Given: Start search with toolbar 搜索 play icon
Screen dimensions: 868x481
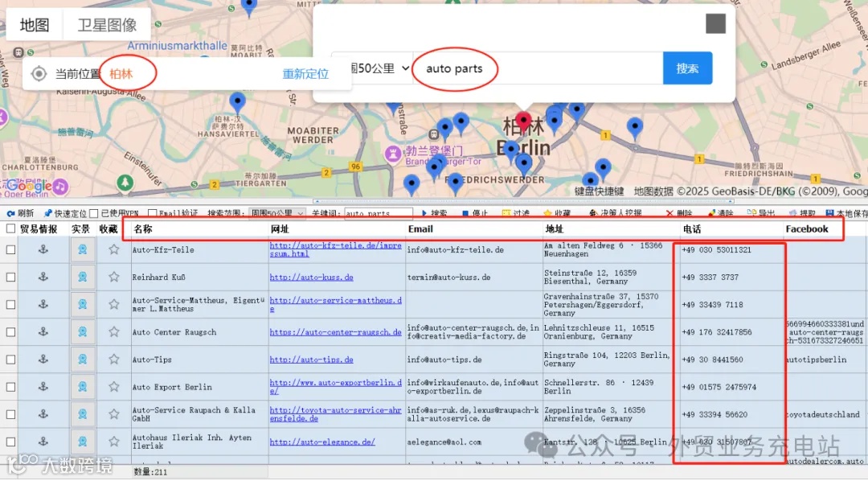Looking at the screenshot, I should 424,213.
